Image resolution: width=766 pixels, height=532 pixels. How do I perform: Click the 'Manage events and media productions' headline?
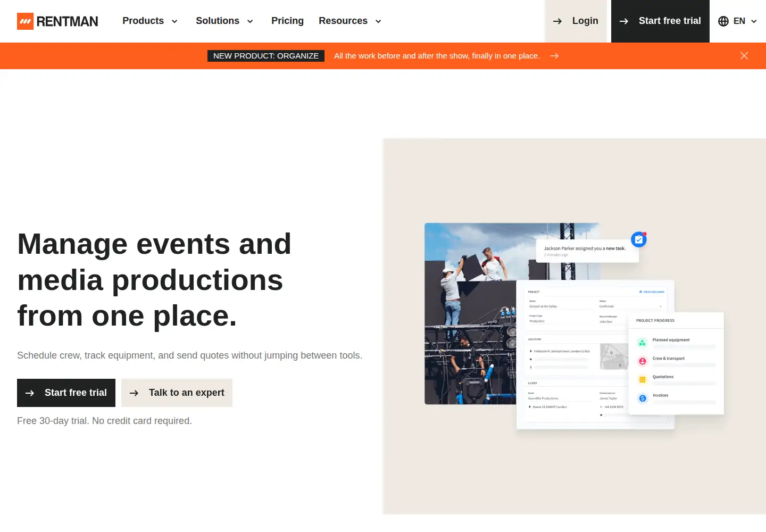point(154,280)
